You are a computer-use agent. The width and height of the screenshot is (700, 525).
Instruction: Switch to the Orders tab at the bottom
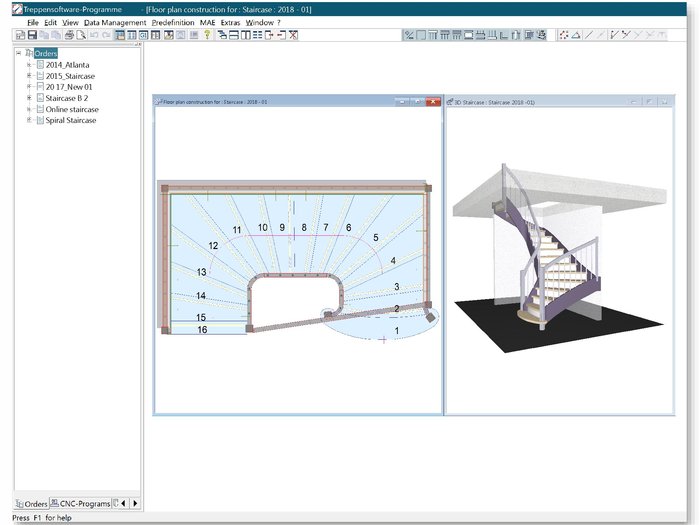(x=31, y=504)
